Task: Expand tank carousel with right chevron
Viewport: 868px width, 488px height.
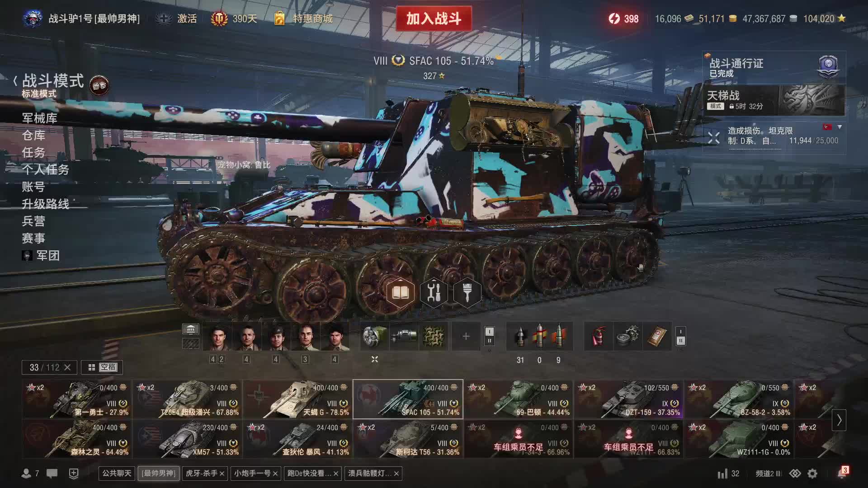Action: pyautogui.click(x=839, y=420)
